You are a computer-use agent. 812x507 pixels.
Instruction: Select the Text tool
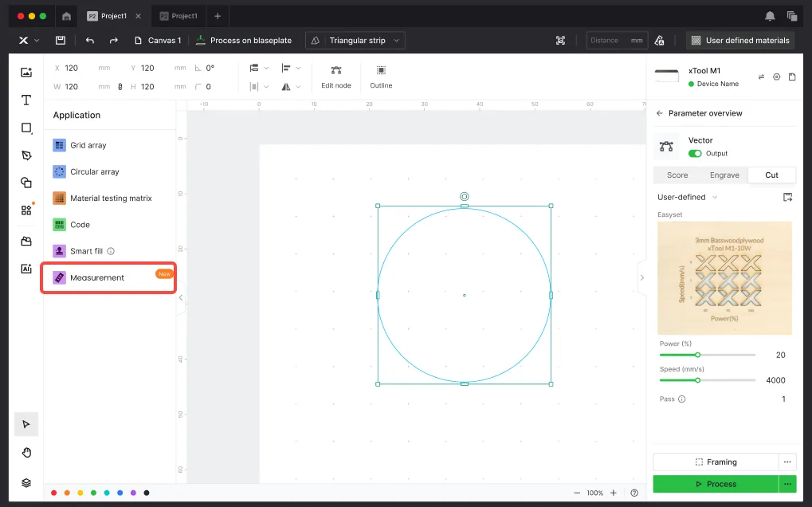[x=26, y=100]
